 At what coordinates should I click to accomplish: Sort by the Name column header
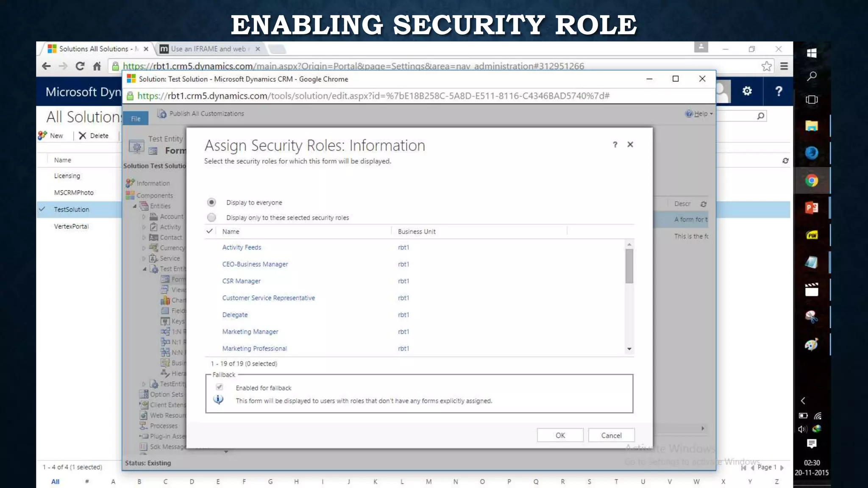[x=231, y=232]
